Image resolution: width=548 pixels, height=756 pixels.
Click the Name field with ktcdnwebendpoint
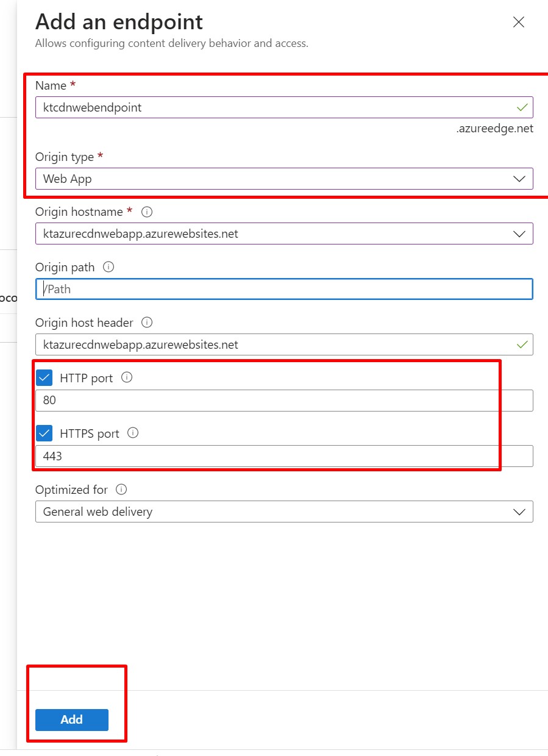[x=268, y=107]
